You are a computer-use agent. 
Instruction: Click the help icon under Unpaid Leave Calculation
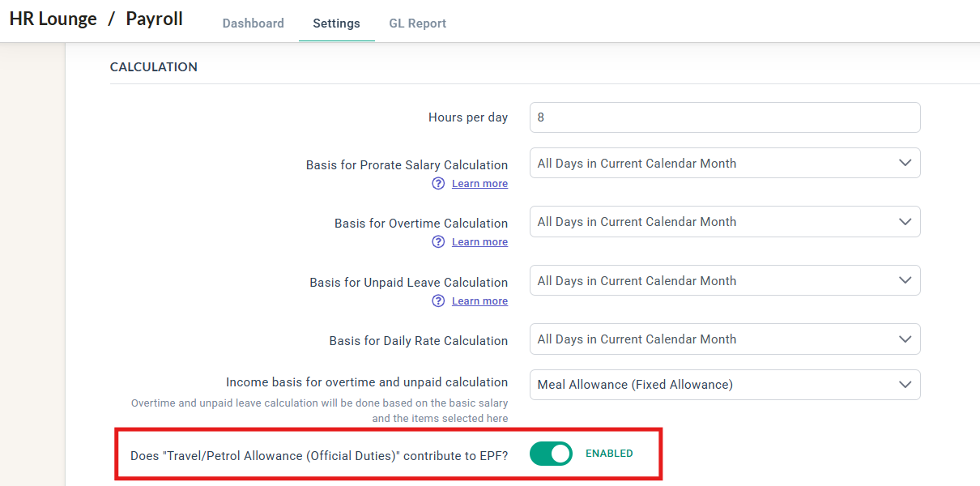pyautogui.click(x=438, y=301)
